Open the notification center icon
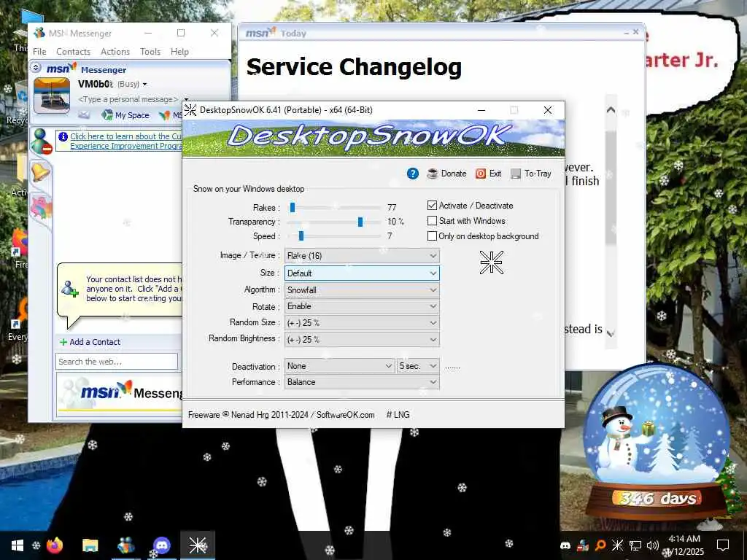This screenshot has width=747, height=560. click(723, 545)
